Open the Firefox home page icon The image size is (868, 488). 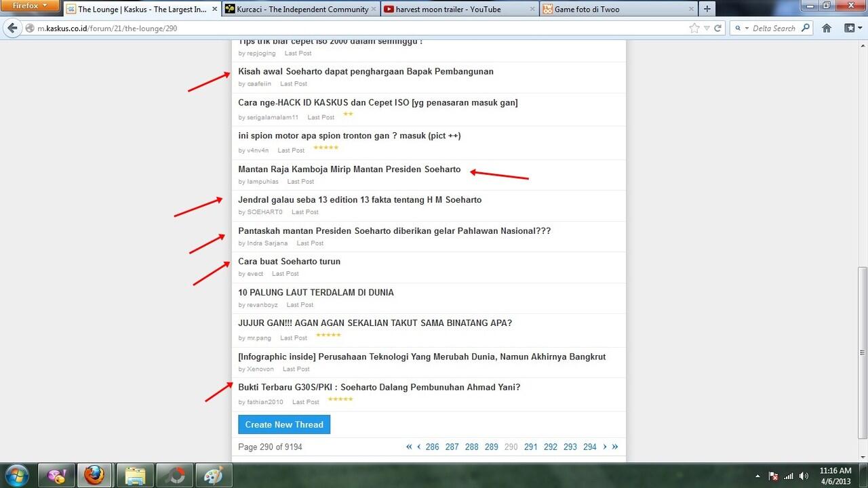point(827,28)
